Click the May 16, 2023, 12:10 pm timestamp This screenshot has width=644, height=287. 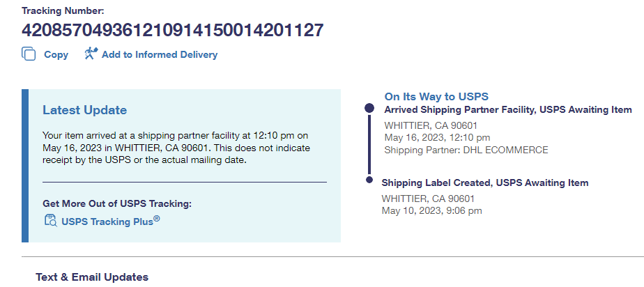click(x=437, y=137)
